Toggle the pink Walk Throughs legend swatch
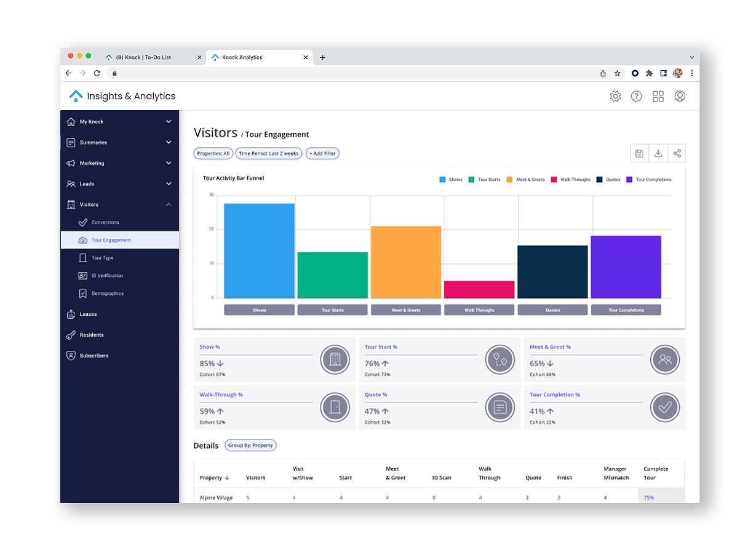Image resolution: width=756 pixels, height=554 pixels. pyautogui.click(x=554, y=180)
